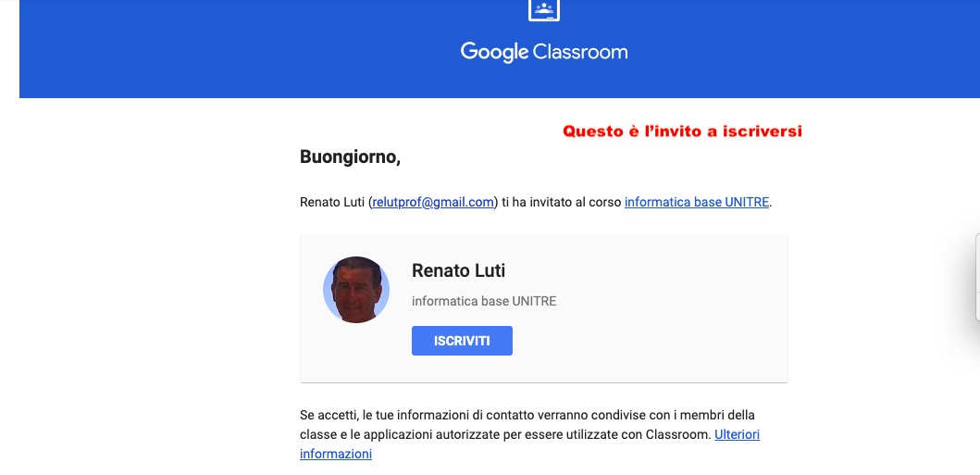
Task: Click the Buongiorno greeting text
Action: [x=350, y=156]
